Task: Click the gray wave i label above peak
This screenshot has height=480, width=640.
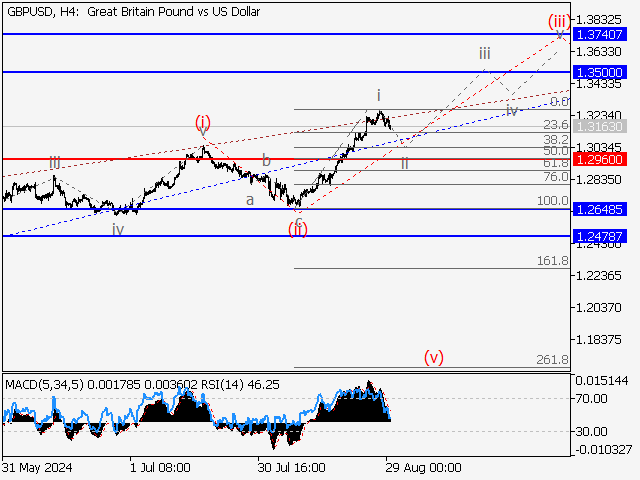Action: pyautogui.click(x=379, y=96)
